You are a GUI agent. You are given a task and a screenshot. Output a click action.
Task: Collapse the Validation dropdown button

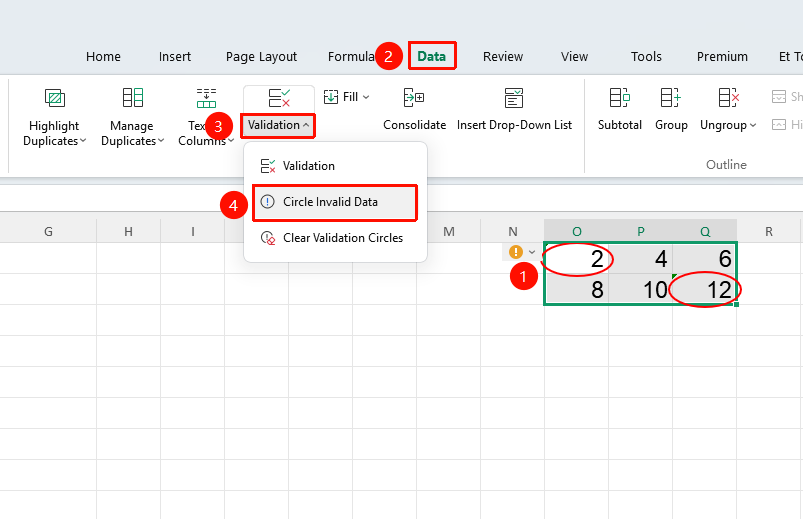pyautogui.click(x=278, y=125)
